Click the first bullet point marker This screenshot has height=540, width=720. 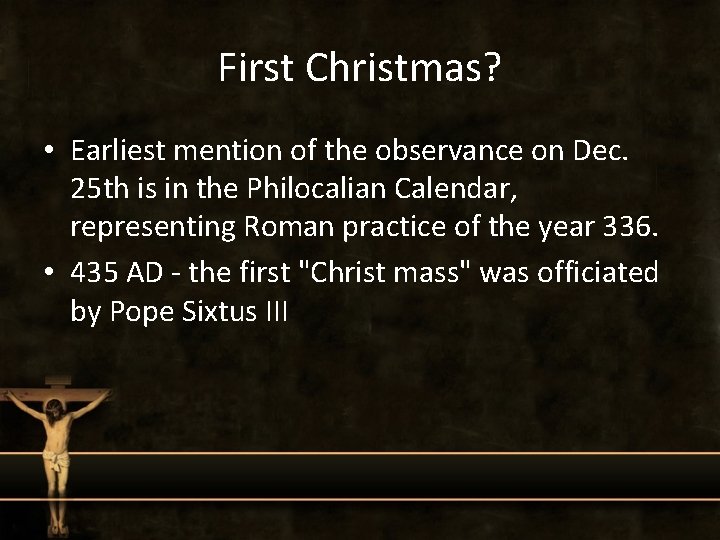click(49, 150)
